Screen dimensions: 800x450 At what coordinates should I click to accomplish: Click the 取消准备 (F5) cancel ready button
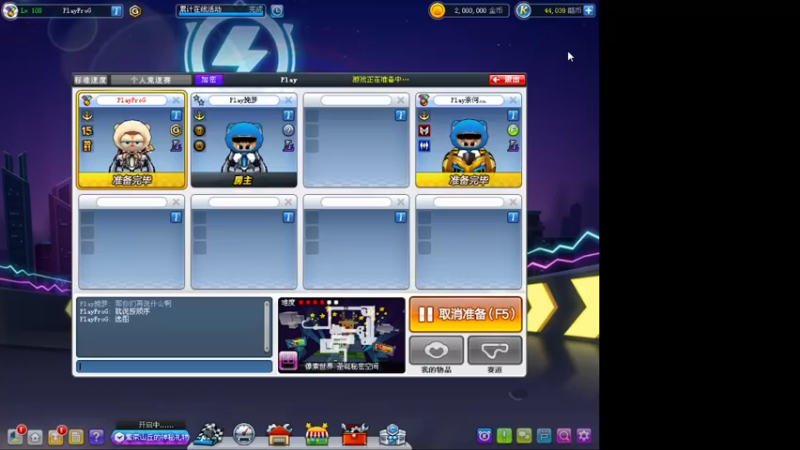pyautogui.click(x=465, y=314)
